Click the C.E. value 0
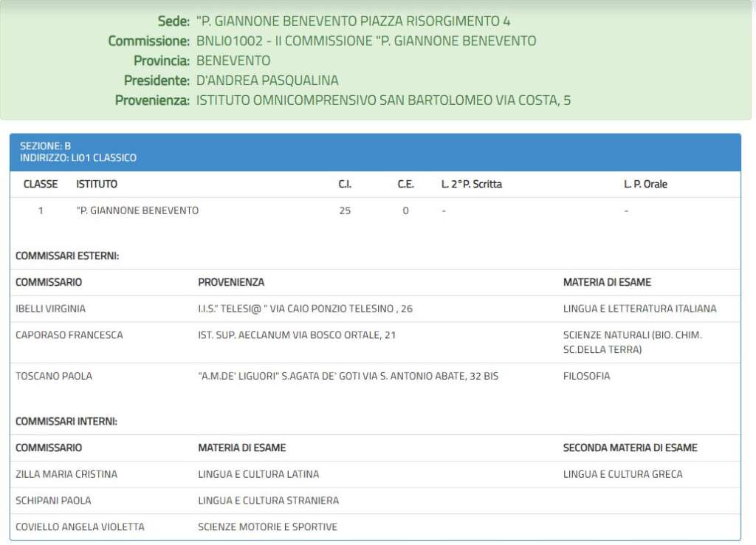This screenshot has width=756, height=545. 405,210
